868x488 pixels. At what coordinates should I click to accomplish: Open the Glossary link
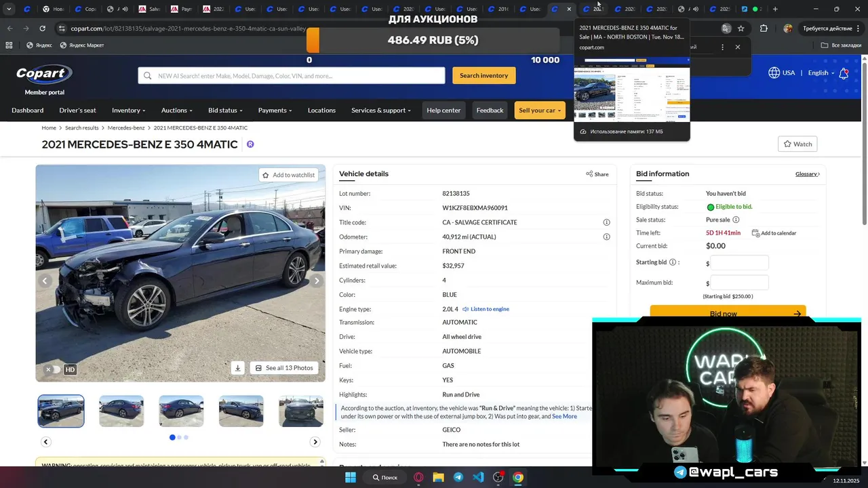(807, 174)
